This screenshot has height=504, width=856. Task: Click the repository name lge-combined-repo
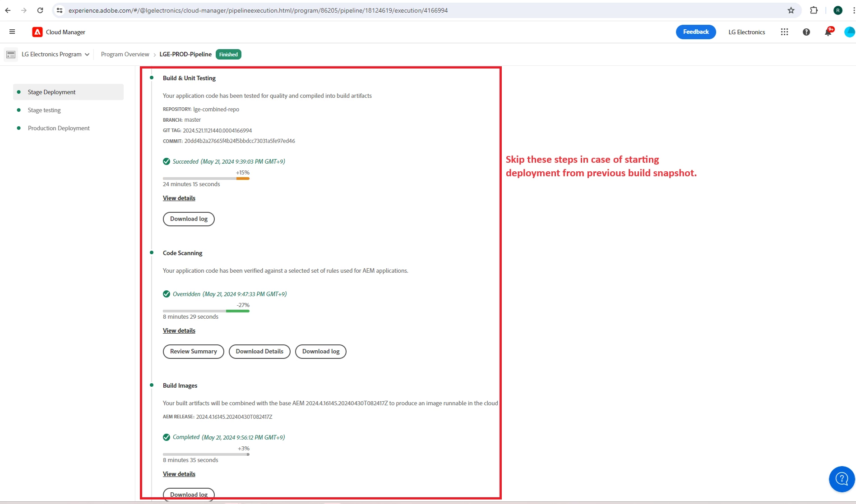click(x=216, y=109)
